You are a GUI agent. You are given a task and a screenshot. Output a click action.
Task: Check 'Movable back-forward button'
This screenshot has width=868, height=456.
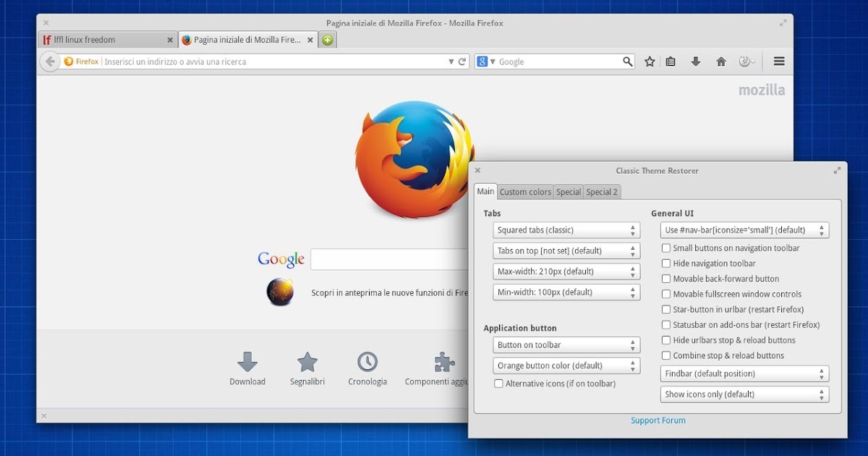[666, 279]
